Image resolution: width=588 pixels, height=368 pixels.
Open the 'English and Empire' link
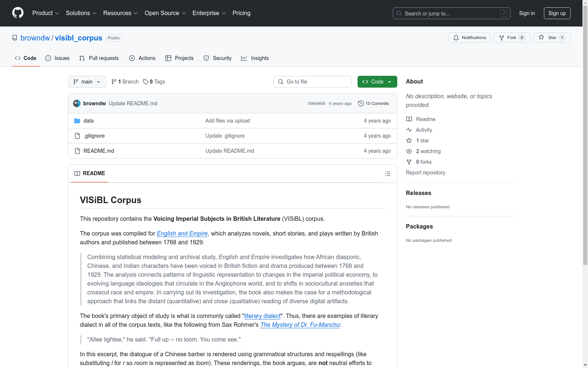(182, 233)
